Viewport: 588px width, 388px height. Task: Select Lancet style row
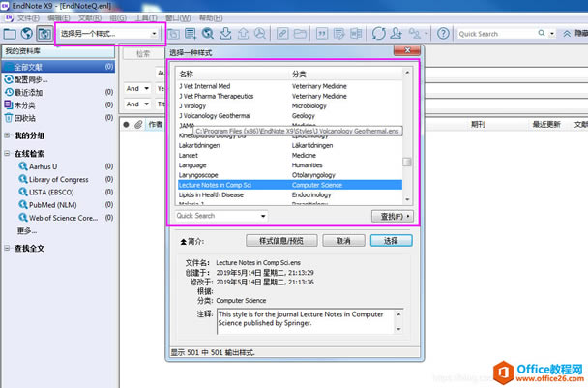point(289,156)
